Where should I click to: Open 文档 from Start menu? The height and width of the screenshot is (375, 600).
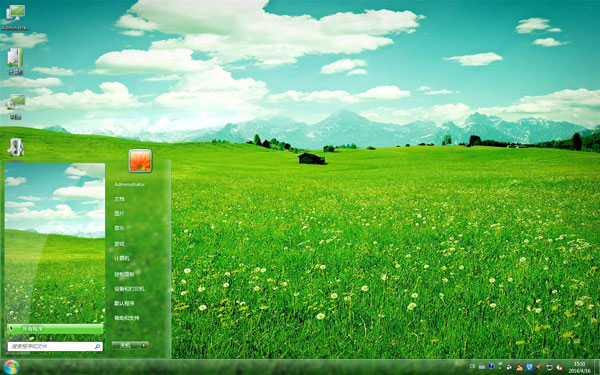[119, 199]
